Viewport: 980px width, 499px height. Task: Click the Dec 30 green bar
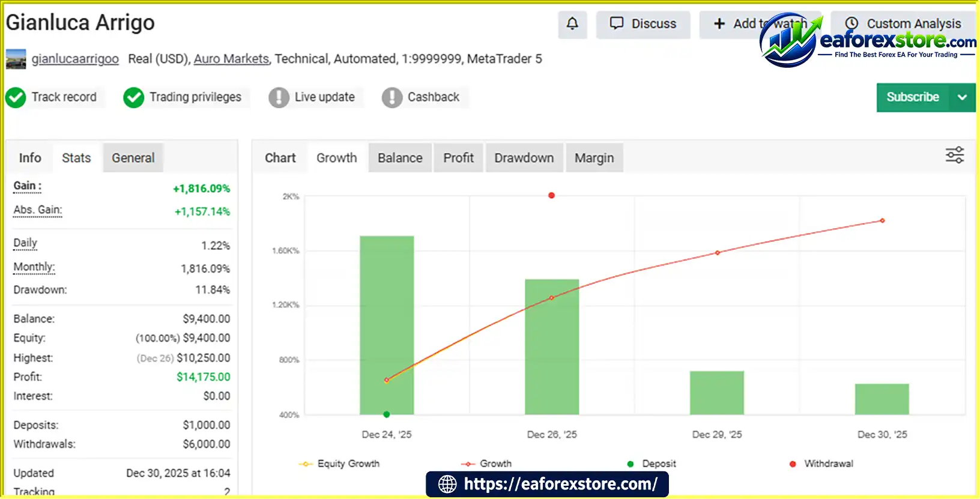pyautogui.click(x=882, y=399)
